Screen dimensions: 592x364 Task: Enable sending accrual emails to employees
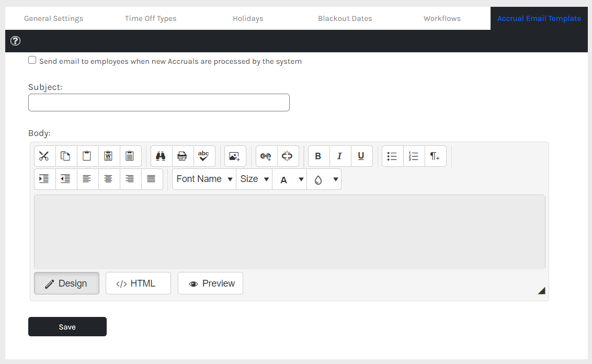coord(32,61)
